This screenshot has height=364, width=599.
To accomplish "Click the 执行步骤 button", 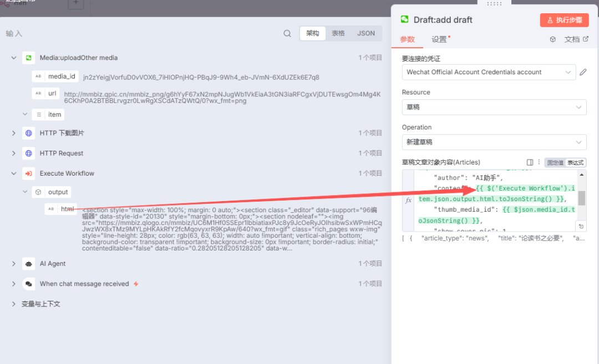I will click(x=564, y=20).
